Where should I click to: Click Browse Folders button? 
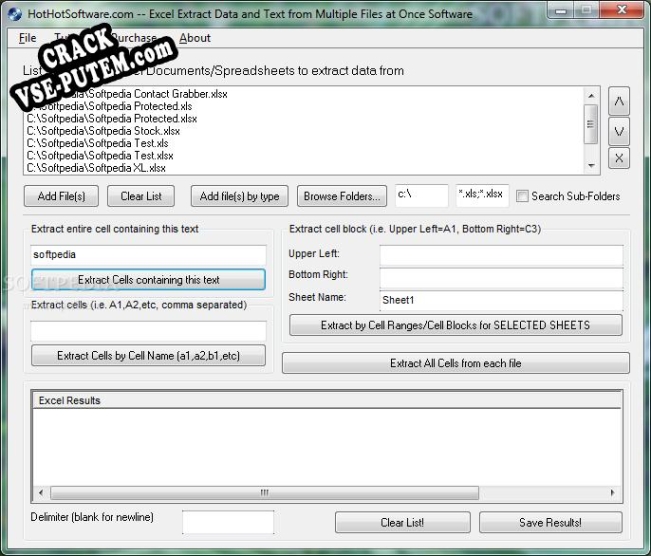[x=342, y=196]
